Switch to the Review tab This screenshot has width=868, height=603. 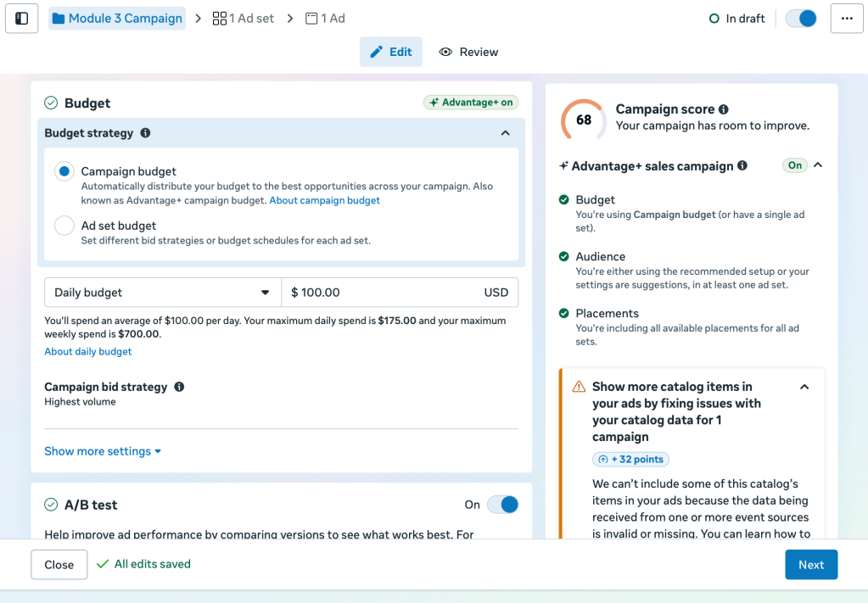point(468,52)
